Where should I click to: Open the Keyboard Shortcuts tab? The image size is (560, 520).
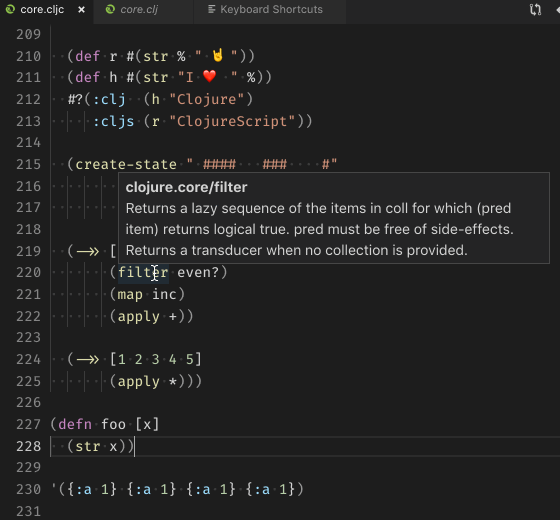[x=271, y=10]
